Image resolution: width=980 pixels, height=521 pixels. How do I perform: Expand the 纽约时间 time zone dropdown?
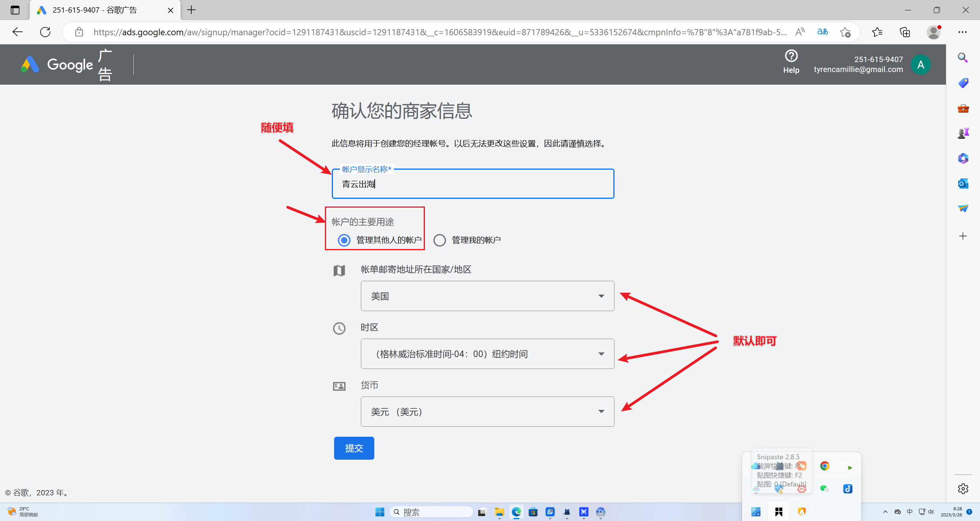[x=487, y=354]
